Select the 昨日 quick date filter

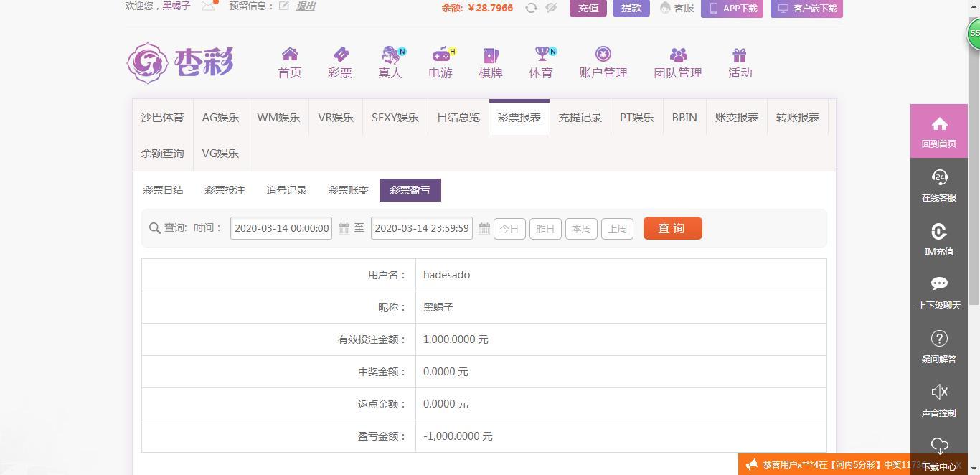545,229
